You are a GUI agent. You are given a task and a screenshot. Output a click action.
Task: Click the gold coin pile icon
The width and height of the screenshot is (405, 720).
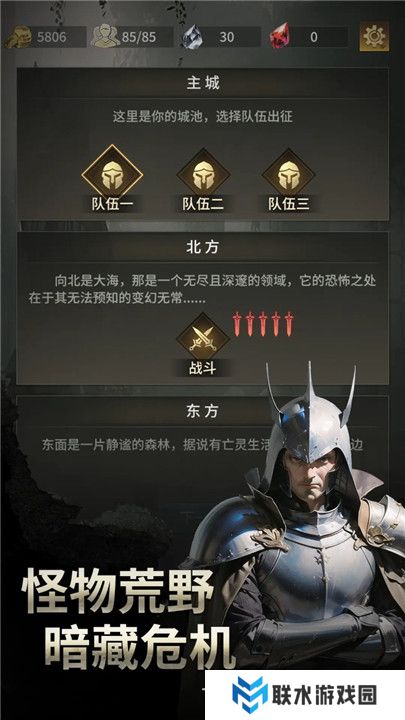[x=19, y=37]
